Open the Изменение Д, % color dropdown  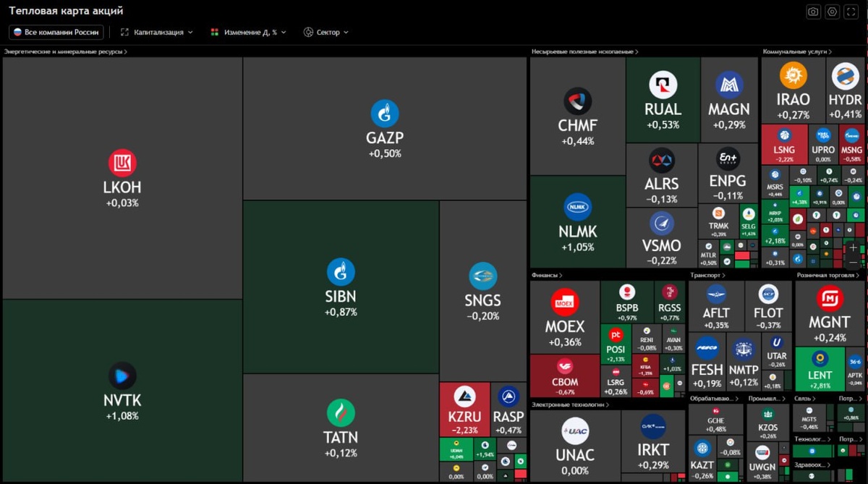click(x=248, y=32)
